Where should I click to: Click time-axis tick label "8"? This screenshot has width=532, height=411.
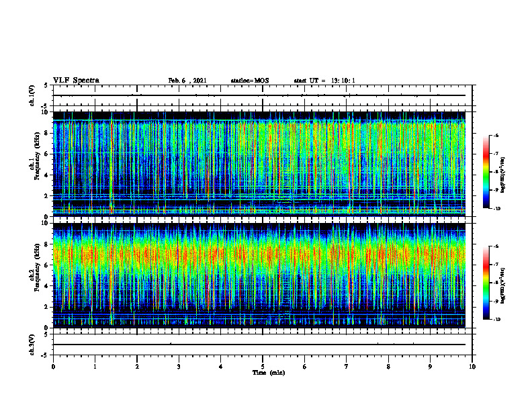(388, 367)
